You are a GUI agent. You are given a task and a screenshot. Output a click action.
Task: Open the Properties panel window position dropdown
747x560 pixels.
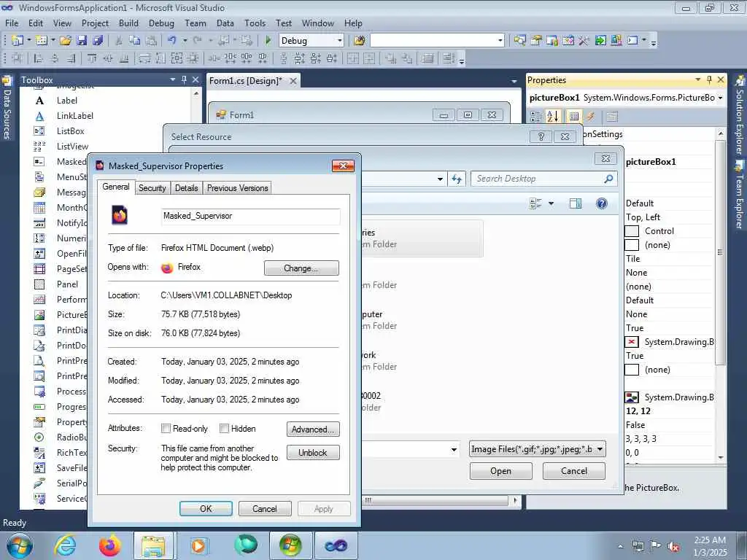coord(698,79)
